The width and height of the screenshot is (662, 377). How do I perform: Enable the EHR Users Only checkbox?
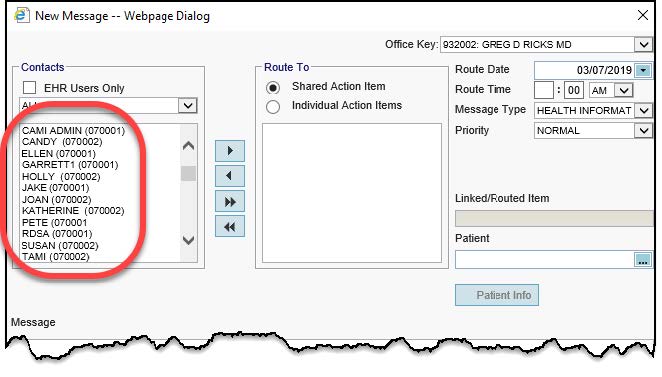(30, 87)
